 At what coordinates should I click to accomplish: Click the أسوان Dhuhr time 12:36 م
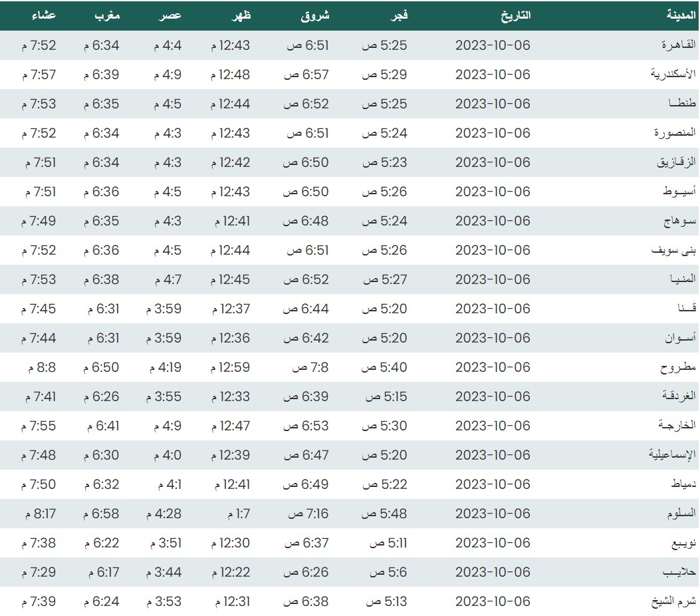tap(231, 338)
